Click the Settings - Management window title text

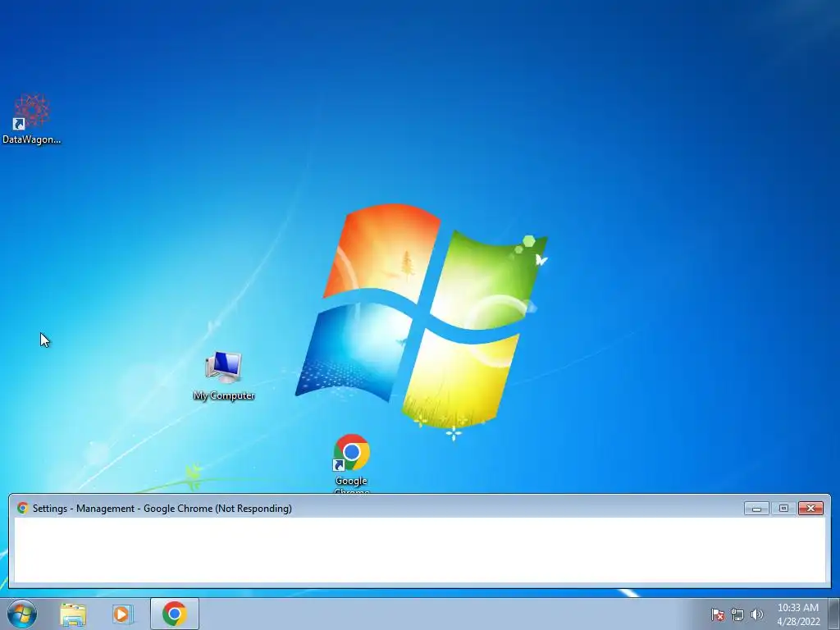coord(162,509)
